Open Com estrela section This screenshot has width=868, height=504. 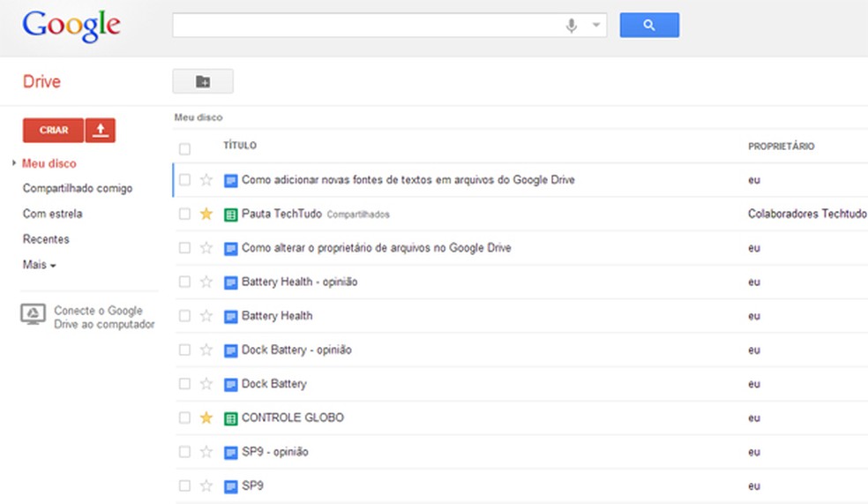coord(53,214)
